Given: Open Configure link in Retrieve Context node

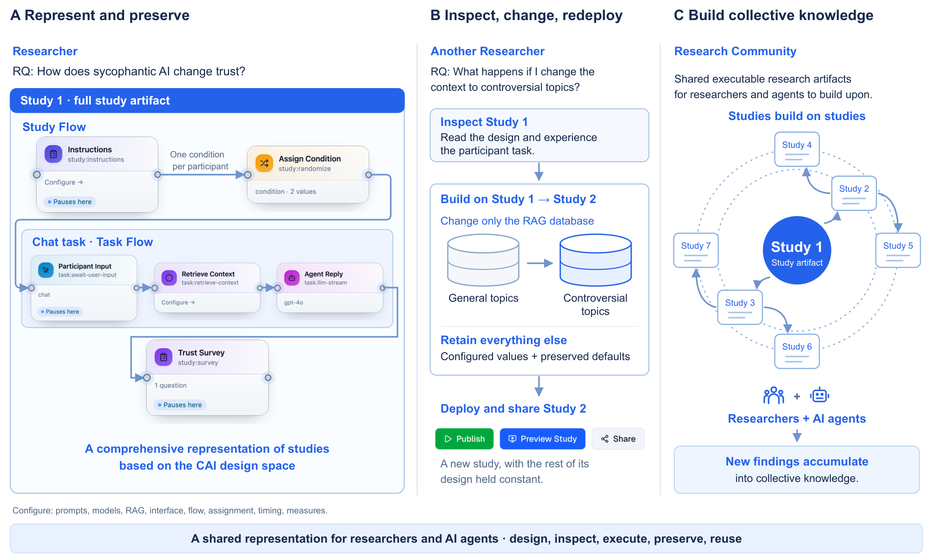Looking at the screenshot, I should pos(178,302).
